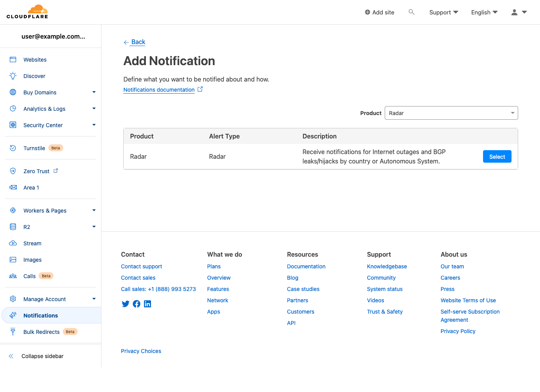Open the user profile icon menu
Screen dimensions: 540x392
pyautogui.click(x=519, y=12)
